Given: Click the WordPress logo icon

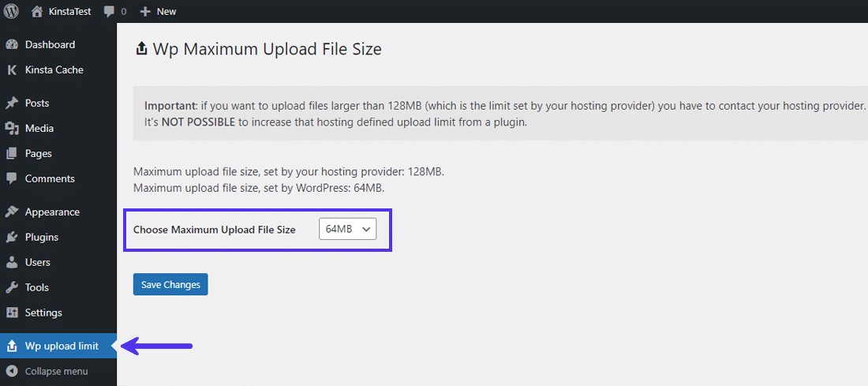Looking at the screenshot, I should point(11,11).
